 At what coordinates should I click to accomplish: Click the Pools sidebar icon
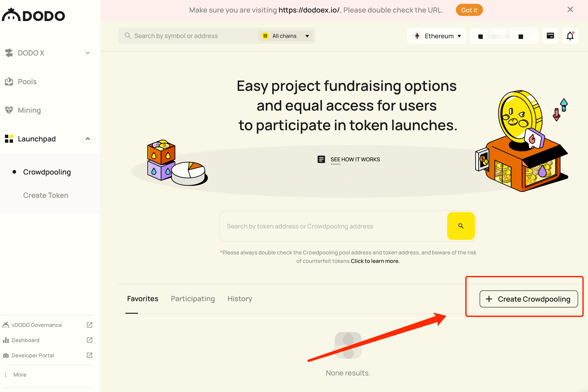pyautogui.click(x=9, y=81)
